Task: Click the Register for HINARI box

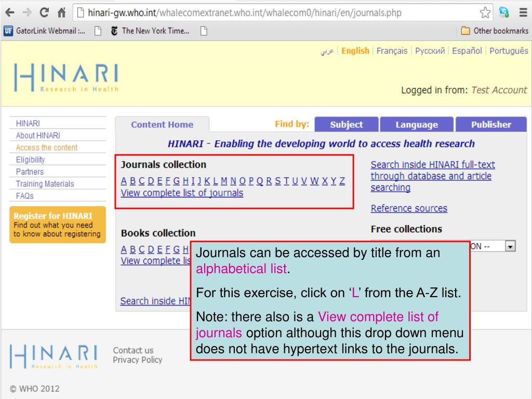Action: [58, 224]
